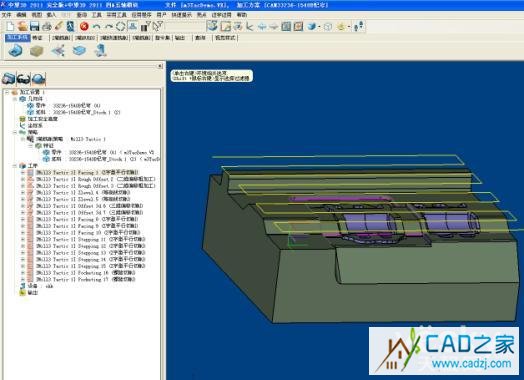Expand the Facing 1 operation node
Viewport: 524px width, 380px height.
coord(23,172)
